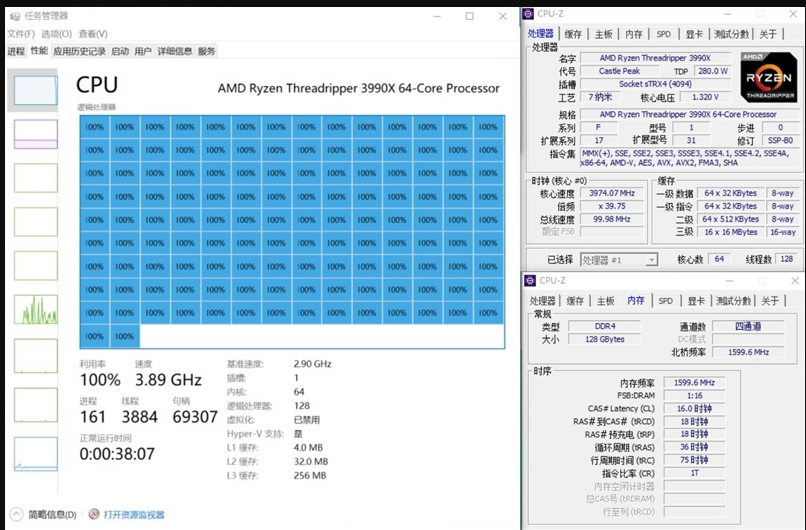The height and width of the screenshot is (530, 806).
Task: Open the 缓存 tab in top CPU-Z window
Action: tap(573, 34)
